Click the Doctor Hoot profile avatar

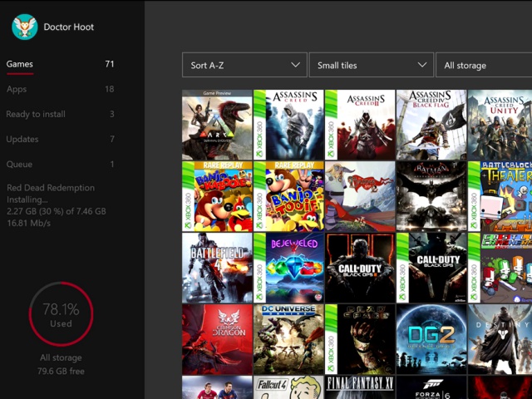tap(25, 27)
